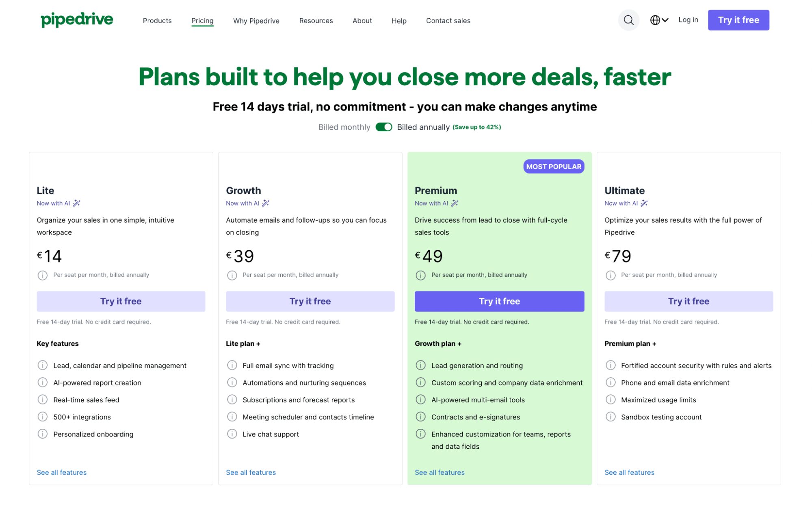
Task: Open See all features under the Lite plan
Action: pos(61,472)
